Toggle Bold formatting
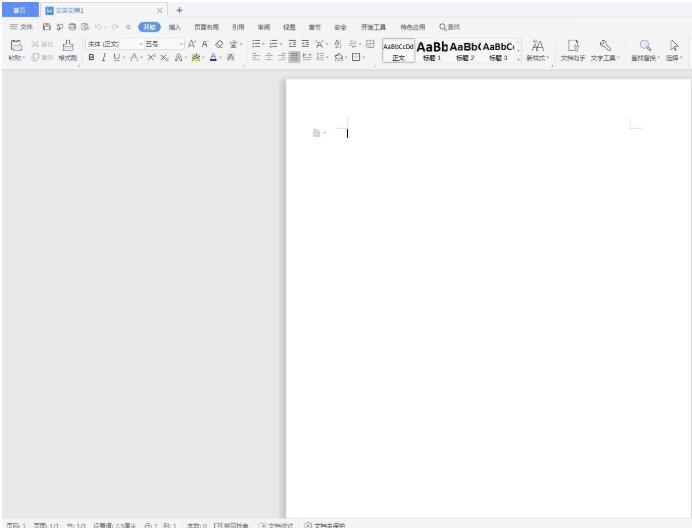 (91, 58)
